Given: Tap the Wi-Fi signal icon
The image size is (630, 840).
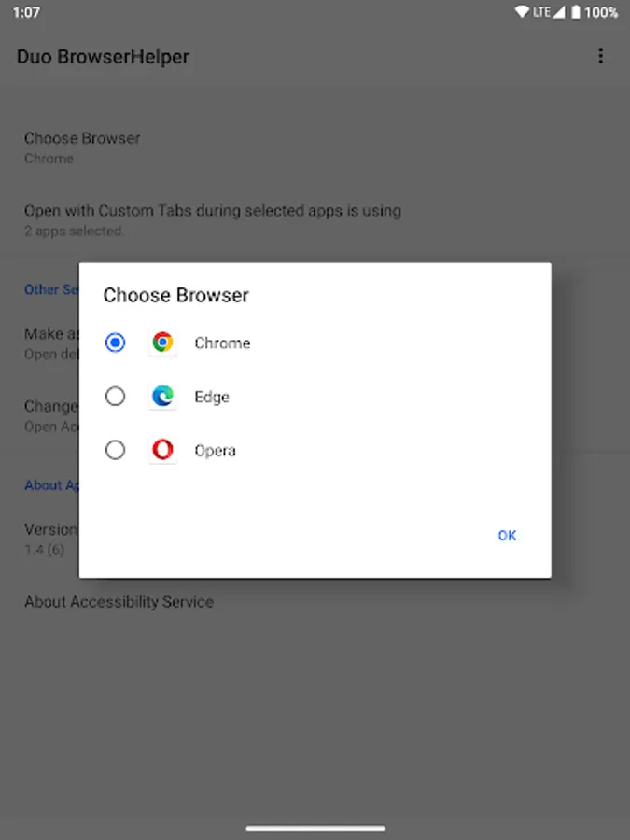Looking at the screenshot, I should [x=521, y=12].
